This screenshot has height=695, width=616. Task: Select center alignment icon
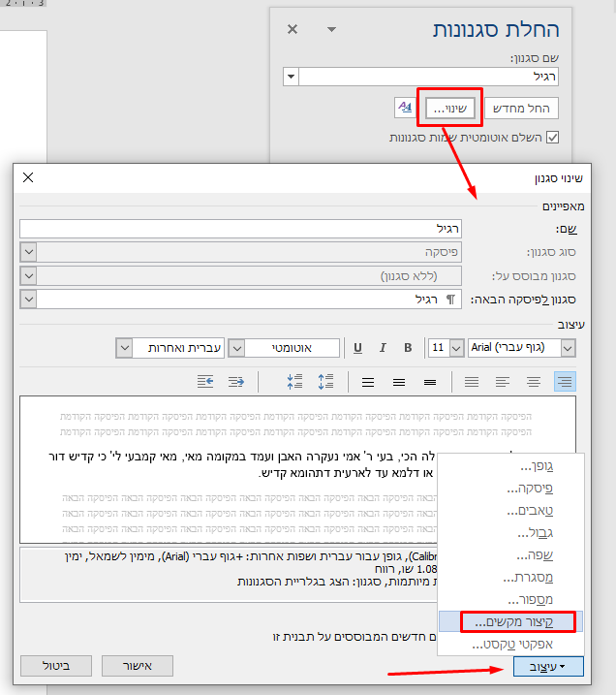(x=534, y=382)
